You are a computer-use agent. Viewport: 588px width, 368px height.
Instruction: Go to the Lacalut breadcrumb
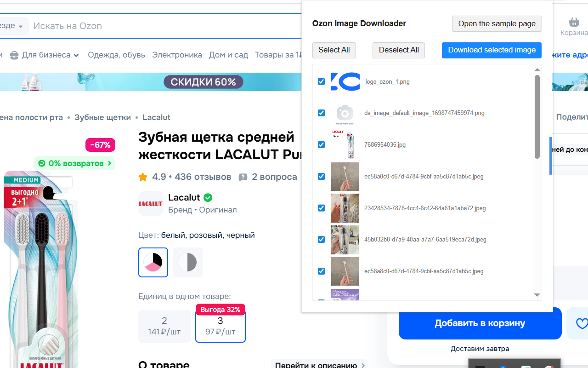[157, 117]
